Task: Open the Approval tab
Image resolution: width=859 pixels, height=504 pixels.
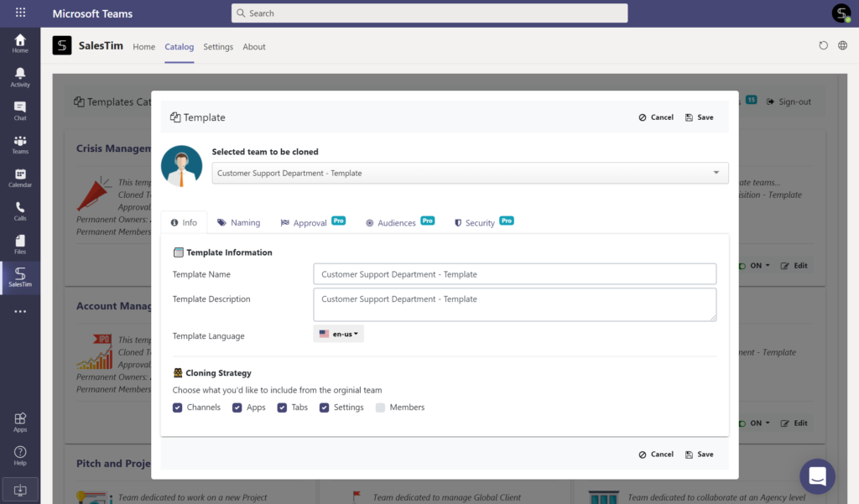Action: (x=313, y=222)
